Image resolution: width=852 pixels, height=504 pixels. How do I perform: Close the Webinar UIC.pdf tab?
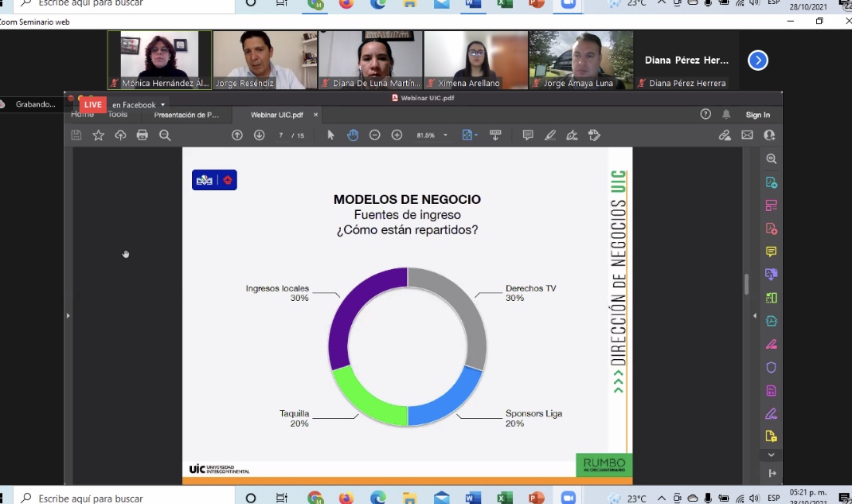click(315, 115)
